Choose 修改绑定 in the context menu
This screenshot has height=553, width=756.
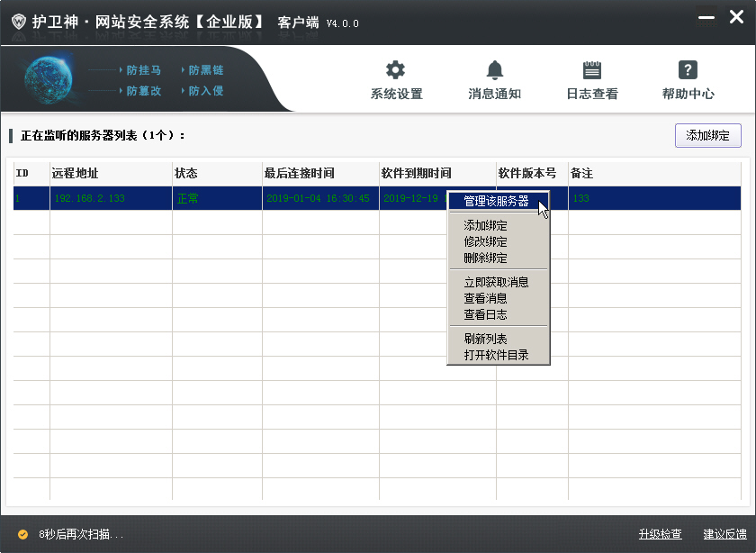tap(485, 242)
